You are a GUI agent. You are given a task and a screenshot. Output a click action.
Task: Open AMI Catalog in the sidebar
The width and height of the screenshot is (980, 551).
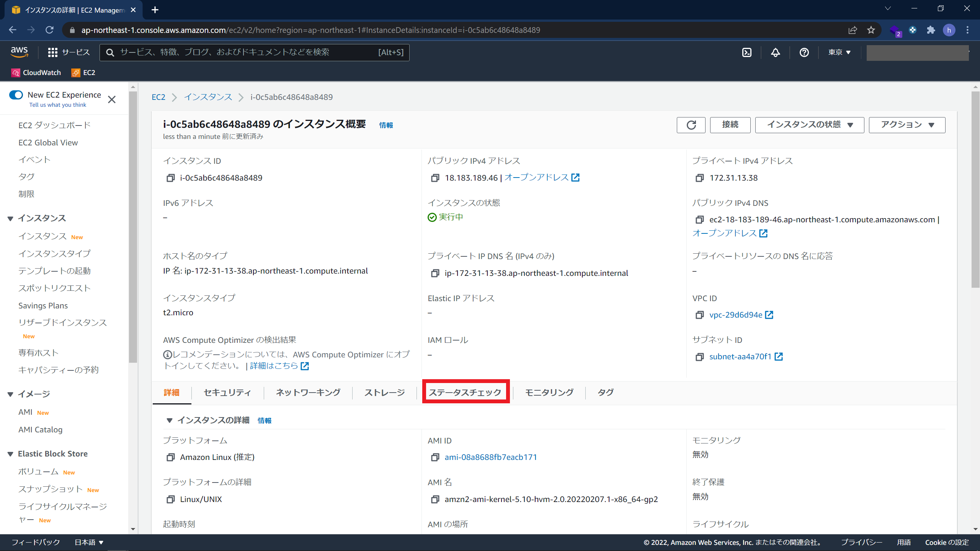pyautogui.click(x=40, y=430)
